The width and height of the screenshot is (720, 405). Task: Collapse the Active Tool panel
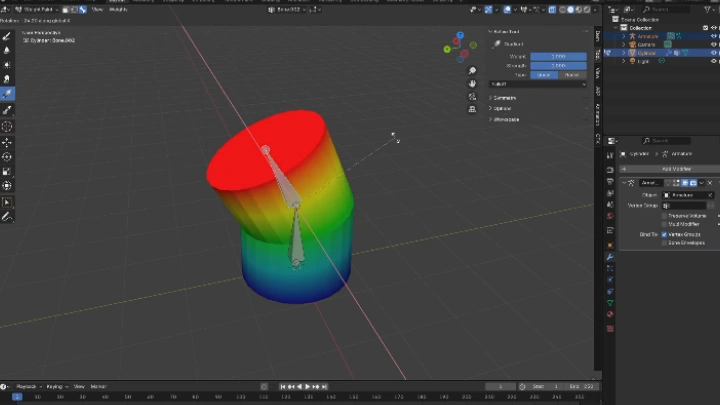click(504, 32)
